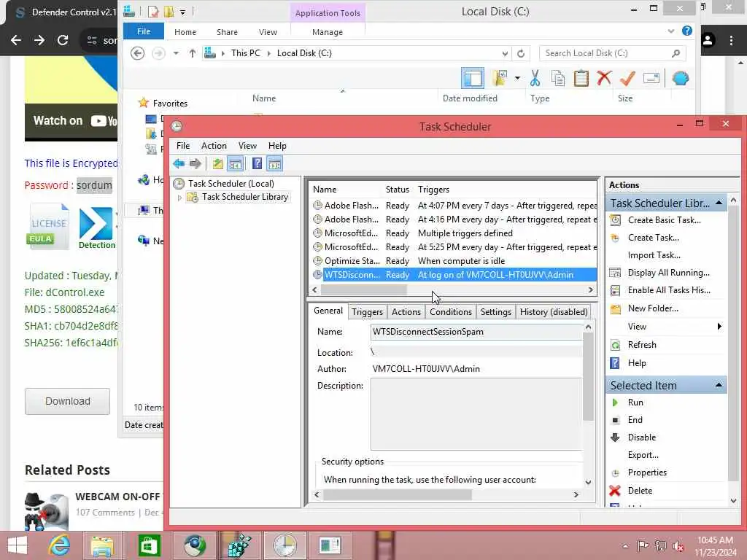Click the browser reload button
The height and width of the screenshot is (560, 747).
[63, 40]
